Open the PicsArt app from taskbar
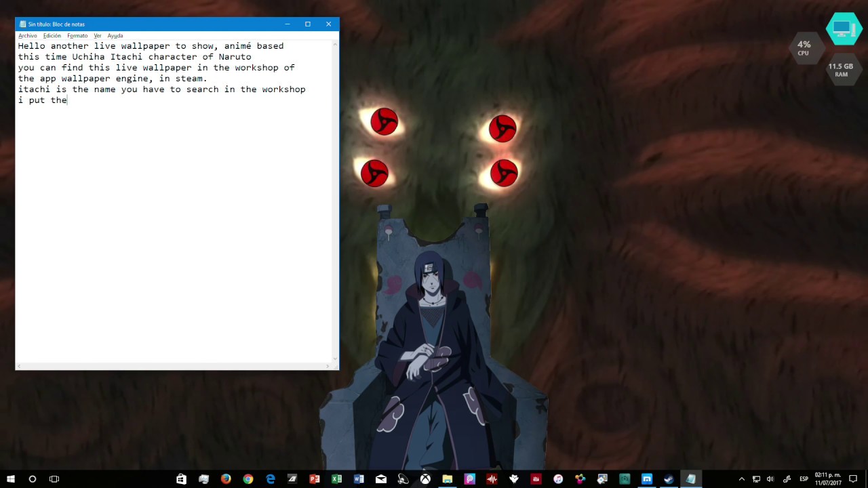This screenshot has height=488, width=868. tap(470, 479)
